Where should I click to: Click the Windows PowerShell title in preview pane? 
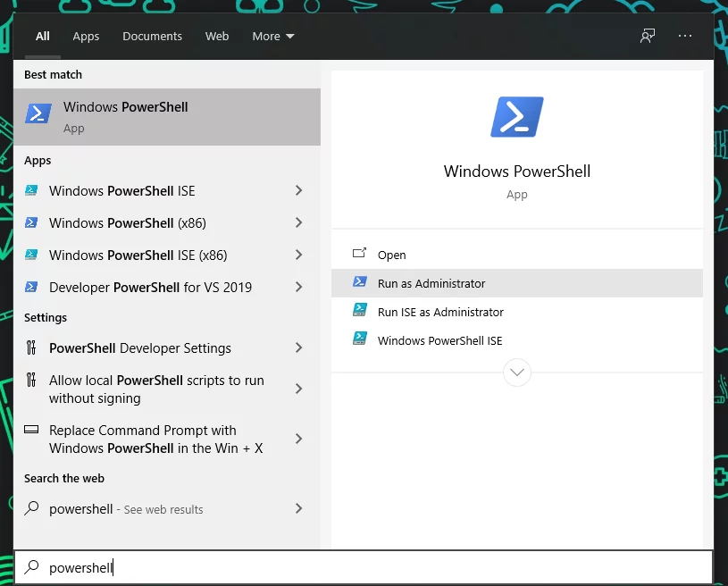click(517, 171)
